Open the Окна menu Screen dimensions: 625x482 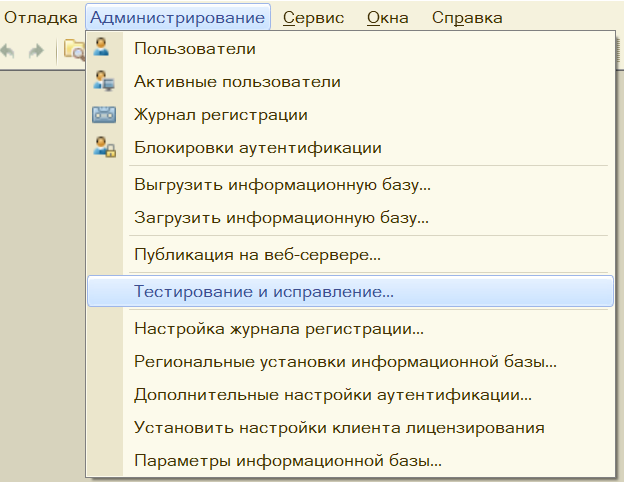(x=387, y=18)
